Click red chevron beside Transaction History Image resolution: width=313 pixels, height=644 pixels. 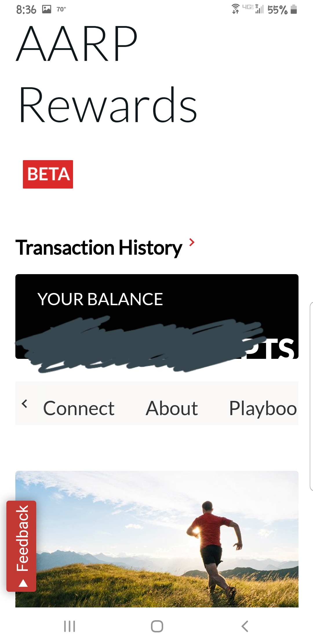[192, 242]
